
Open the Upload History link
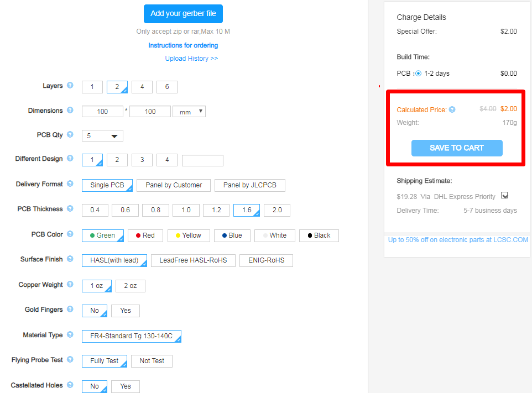(191, 59)
